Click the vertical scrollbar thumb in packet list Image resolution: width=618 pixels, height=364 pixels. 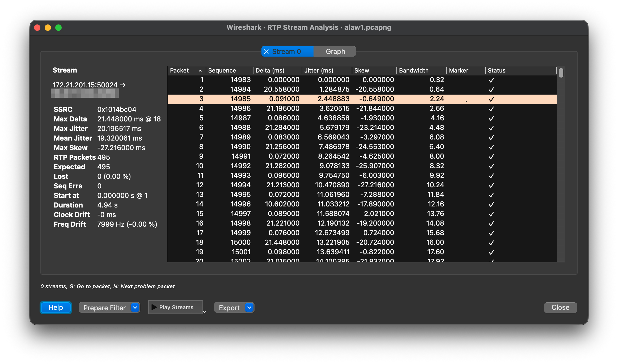click(561, 73)
